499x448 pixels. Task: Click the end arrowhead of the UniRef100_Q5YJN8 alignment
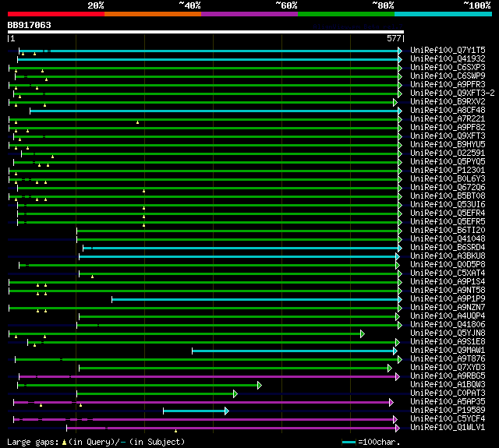pos(362,333)
